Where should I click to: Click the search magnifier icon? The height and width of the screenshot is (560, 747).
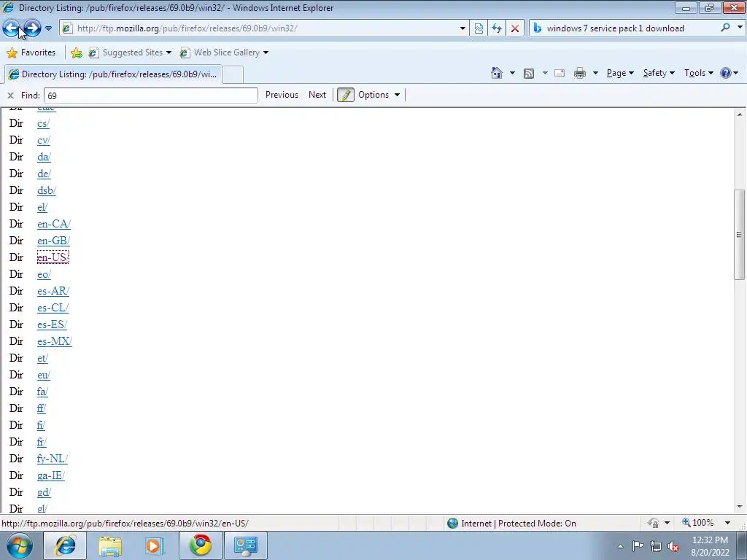coord(725,28)
